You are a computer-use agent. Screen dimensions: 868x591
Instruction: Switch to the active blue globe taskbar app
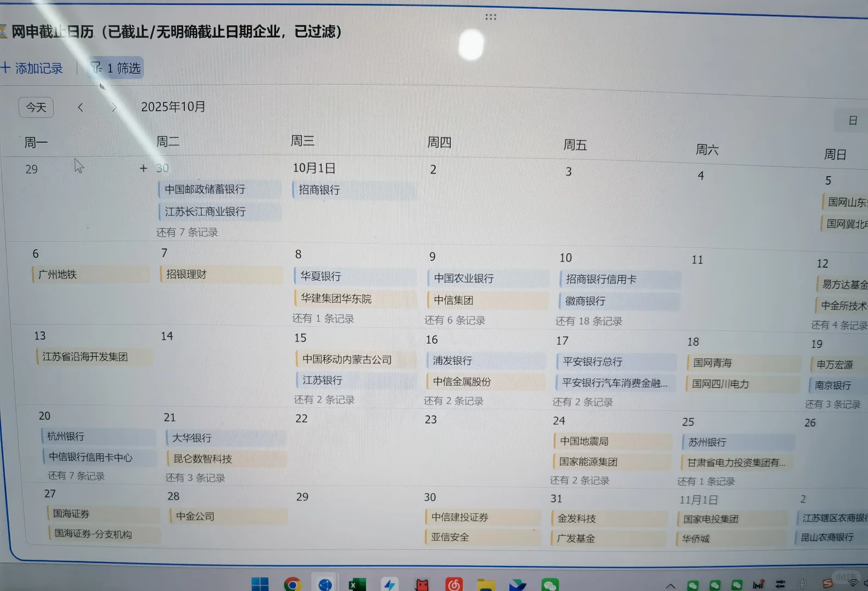click(325, 585)
